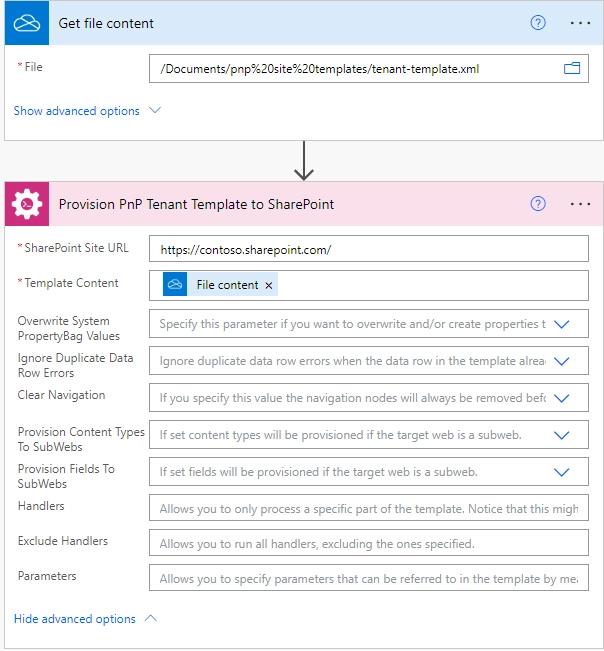Open the folder picker in the File field
Screen dimensions: 604x651
572,68
